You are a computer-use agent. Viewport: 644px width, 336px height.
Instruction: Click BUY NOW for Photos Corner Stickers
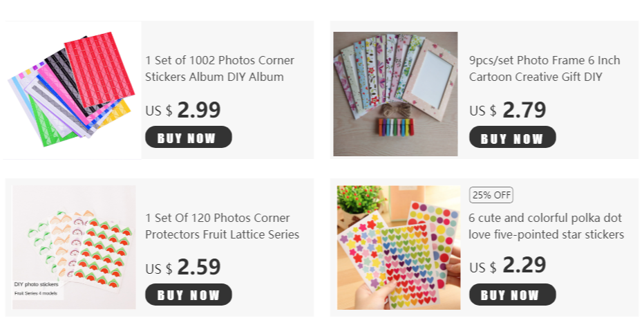(189, 137)
